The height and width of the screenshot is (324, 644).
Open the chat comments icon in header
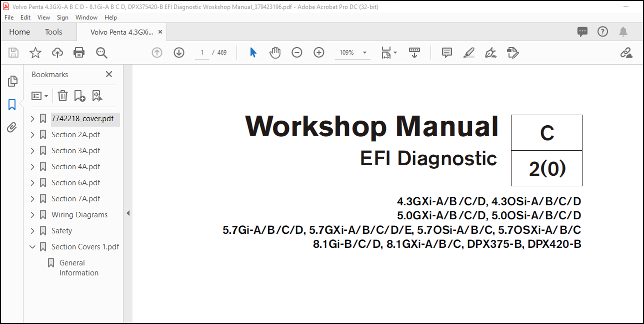coord(582,32)
